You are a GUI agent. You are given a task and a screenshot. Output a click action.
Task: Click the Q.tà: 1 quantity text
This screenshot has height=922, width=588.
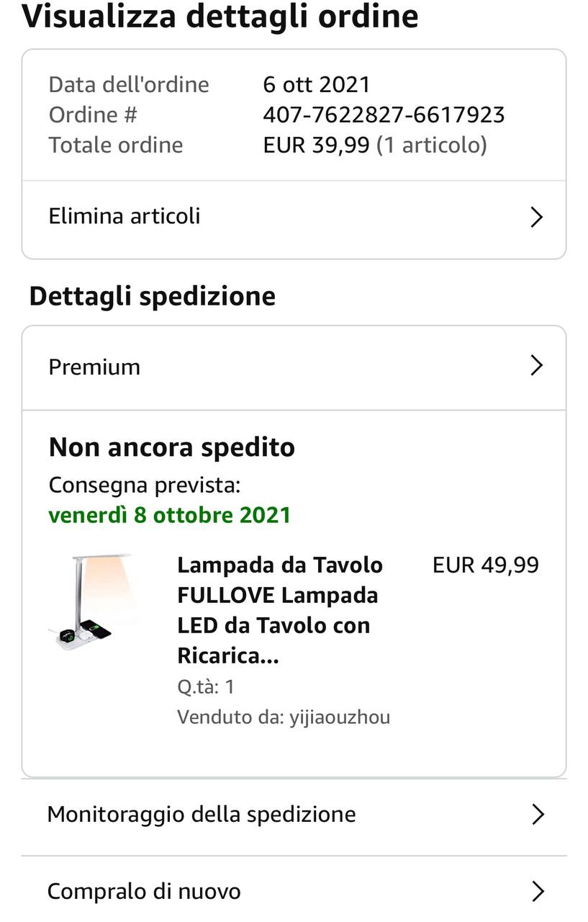[x=206, y=686]
